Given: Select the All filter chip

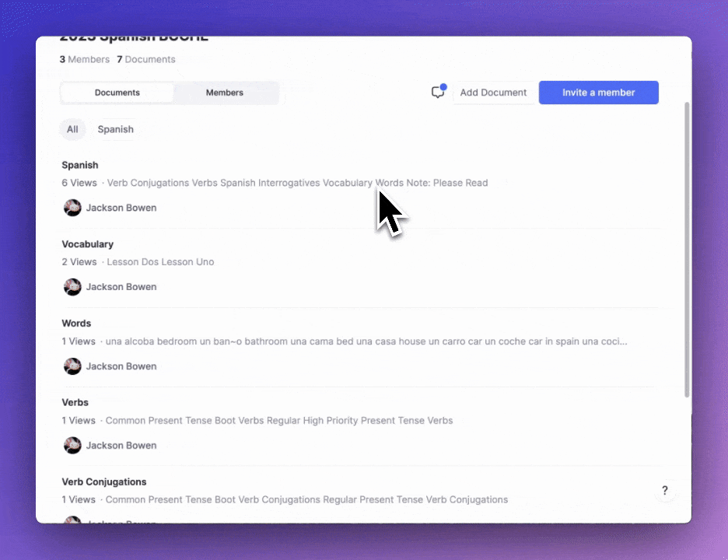Looking at the screenshot, I should pyautogui.click(x=72, y=130).
